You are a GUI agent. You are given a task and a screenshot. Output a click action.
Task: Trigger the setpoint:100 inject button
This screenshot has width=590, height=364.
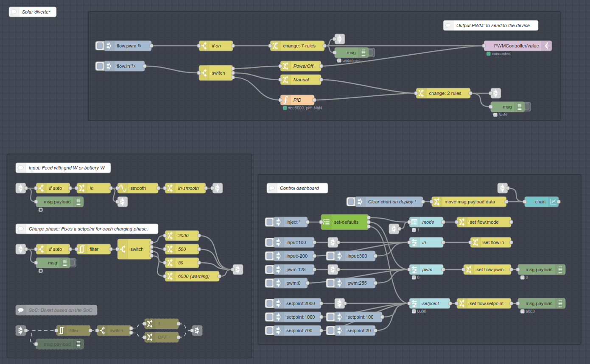(x=330, y=317)
